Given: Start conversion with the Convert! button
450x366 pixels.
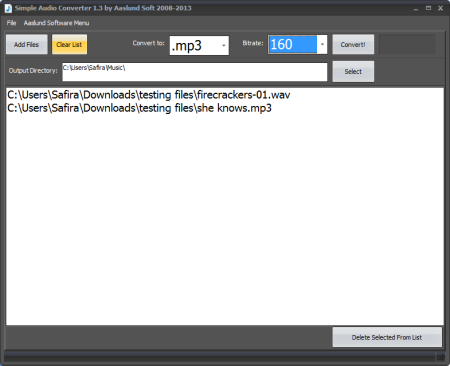Looking at the screenshot, I should (353, 44).
